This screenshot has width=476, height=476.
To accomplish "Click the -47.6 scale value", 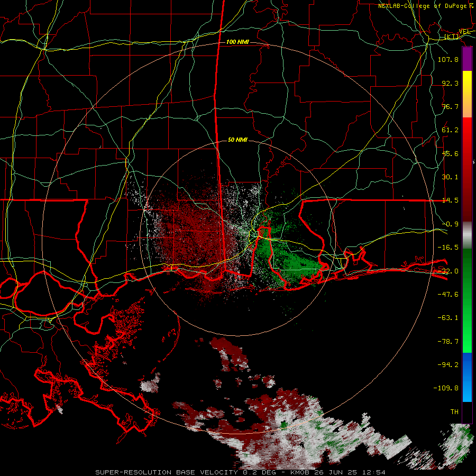I will pos(448,295).
